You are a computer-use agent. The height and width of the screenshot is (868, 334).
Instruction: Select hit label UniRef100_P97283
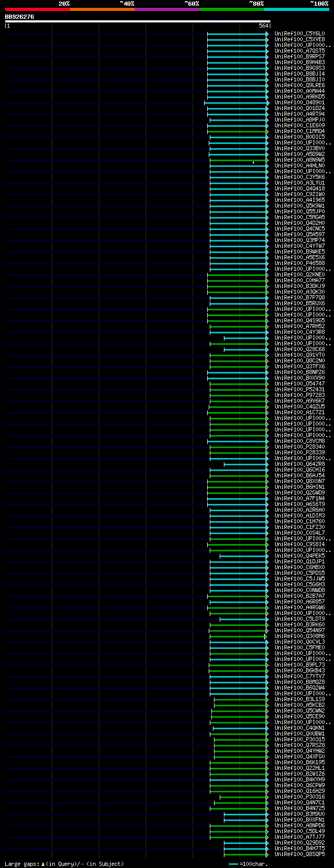[x=300, y=395]
